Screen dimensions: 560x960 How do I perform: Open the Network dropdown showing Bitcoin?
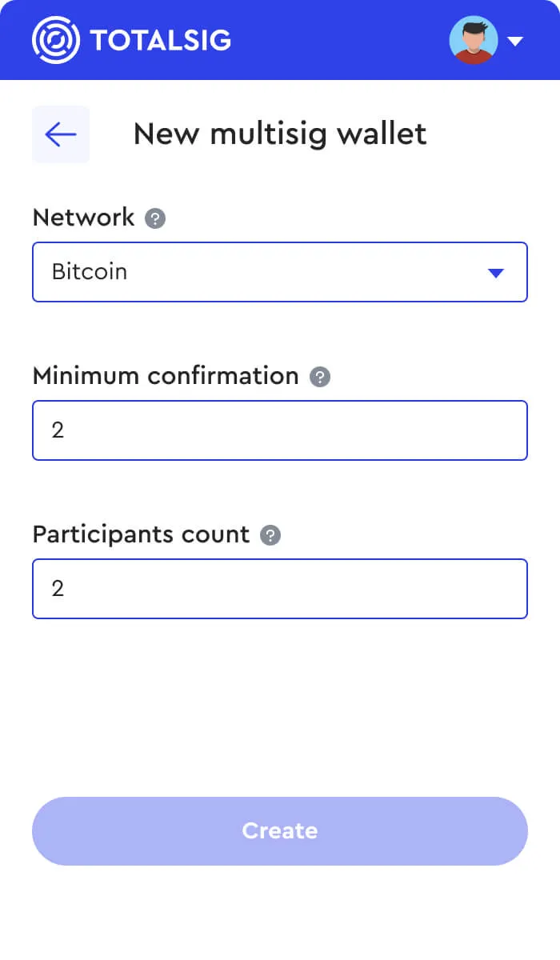click(280, 272)
